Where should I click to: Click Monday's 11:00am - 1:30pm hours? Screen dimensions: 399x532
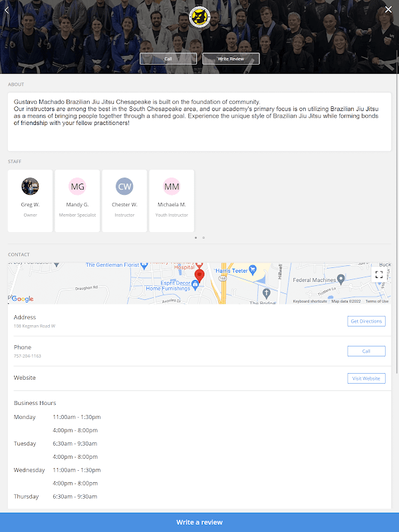[76, 417]
